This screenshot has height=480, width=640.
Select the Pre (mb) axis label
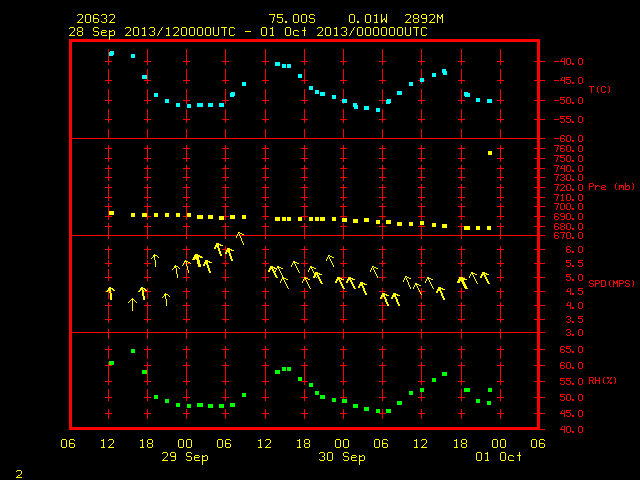point(611,187)
